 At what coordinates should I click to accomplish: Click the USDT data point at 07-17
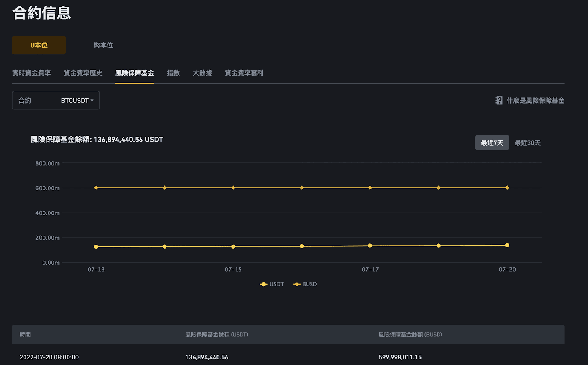pos(370,246)
